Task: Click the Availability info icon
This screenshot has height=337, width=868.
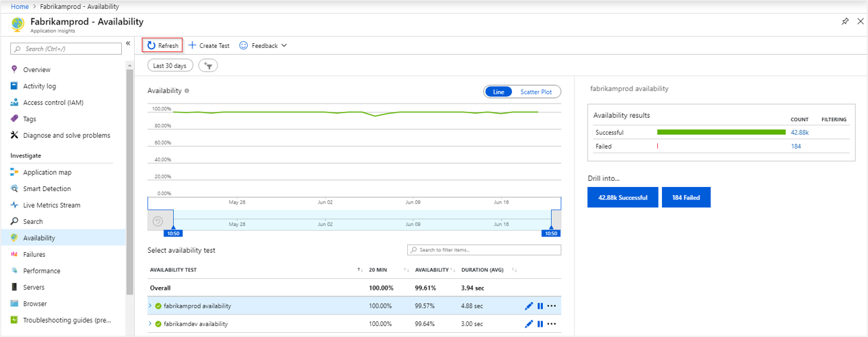Action: point(187,91)
